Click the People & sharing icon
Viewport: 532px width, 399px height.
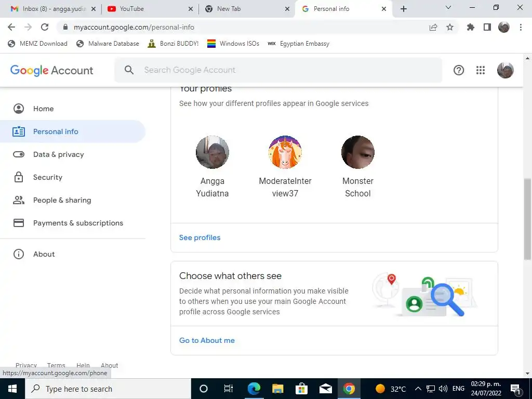click(x=19, y=200)
